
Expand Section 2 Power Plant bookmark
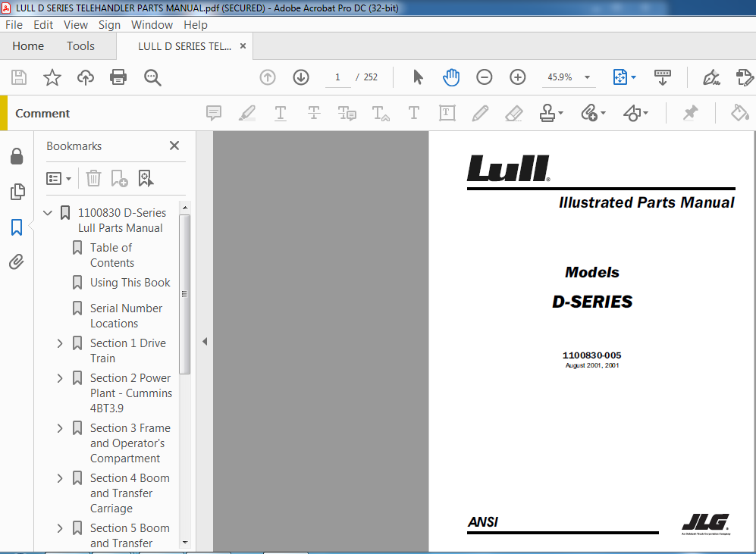(60, 378)
